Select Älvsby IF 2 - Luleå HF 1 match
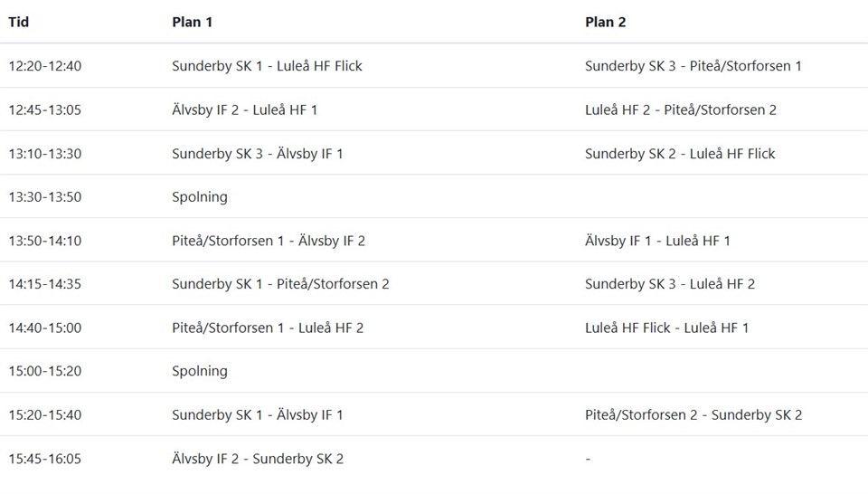The image size is (868, 494). point(244,109)
